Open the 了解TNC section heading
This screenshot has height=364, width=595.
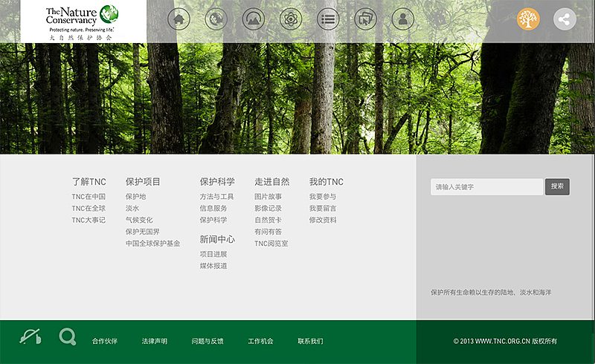click(89, 182)
